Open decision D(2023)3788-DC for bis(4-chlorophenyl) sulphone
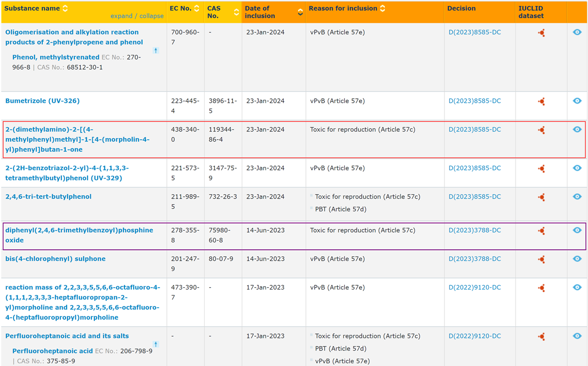The height and width of the screenshot is (366, 588). [475, 259]
